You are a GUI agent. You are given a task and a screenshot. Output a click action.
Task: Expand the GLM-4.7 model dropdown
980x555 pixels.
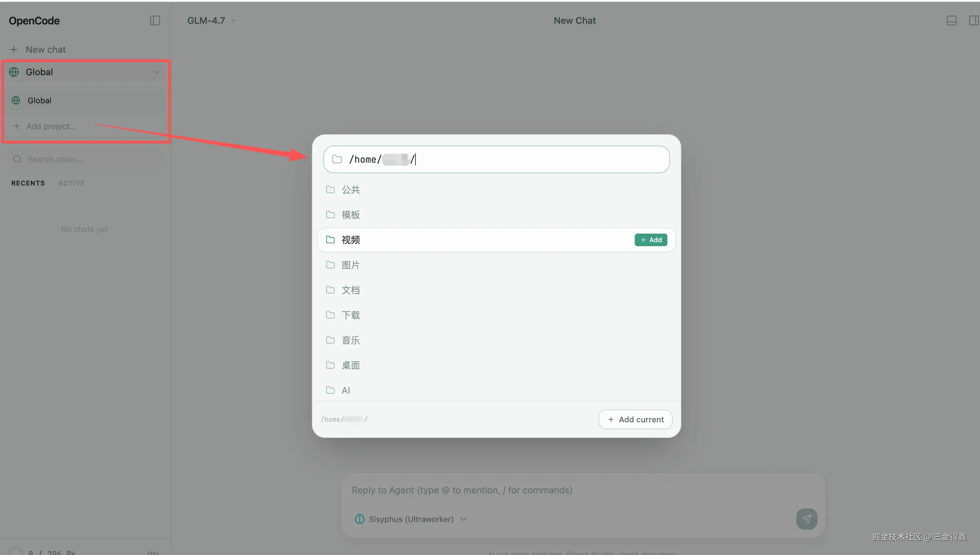(x=211, y=20)
